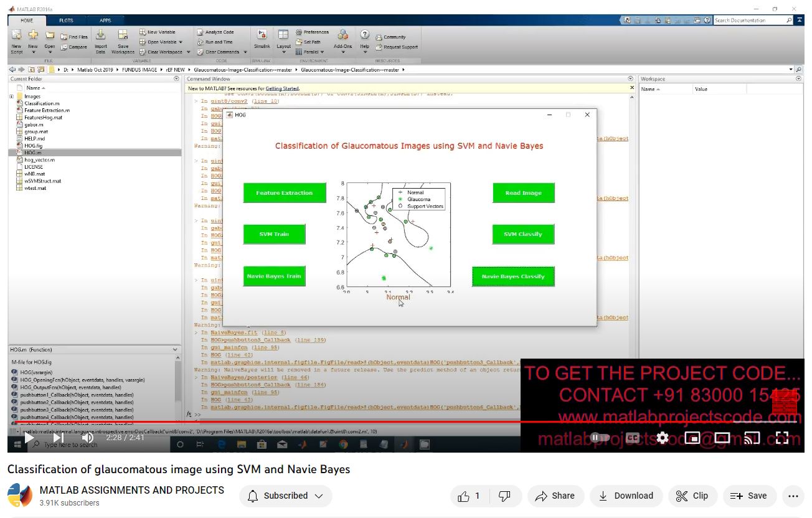Share this YouTube video
Screen dimensions: 812x518
[x=555, y=496]
